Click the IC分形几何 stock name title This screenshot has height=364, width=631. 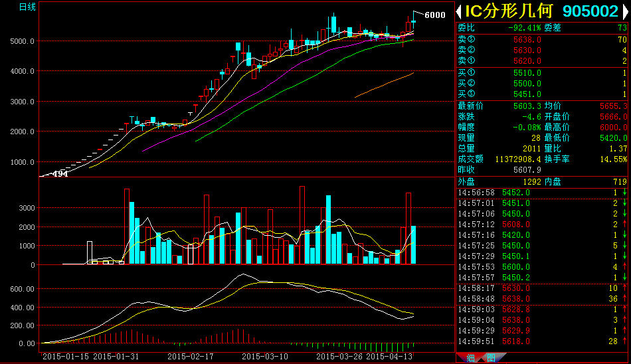pos(509,11)
